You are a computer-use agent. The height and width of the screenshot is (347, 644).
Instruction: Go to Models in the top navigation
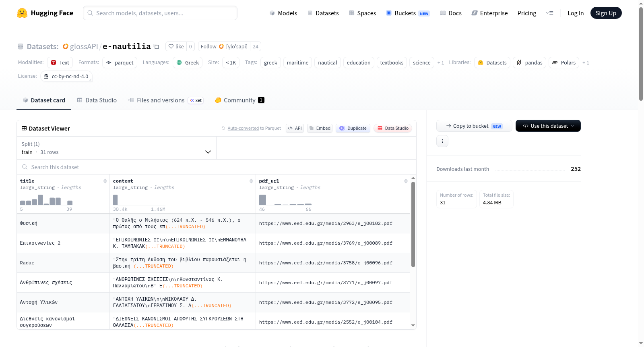click(x=283, y=13)
